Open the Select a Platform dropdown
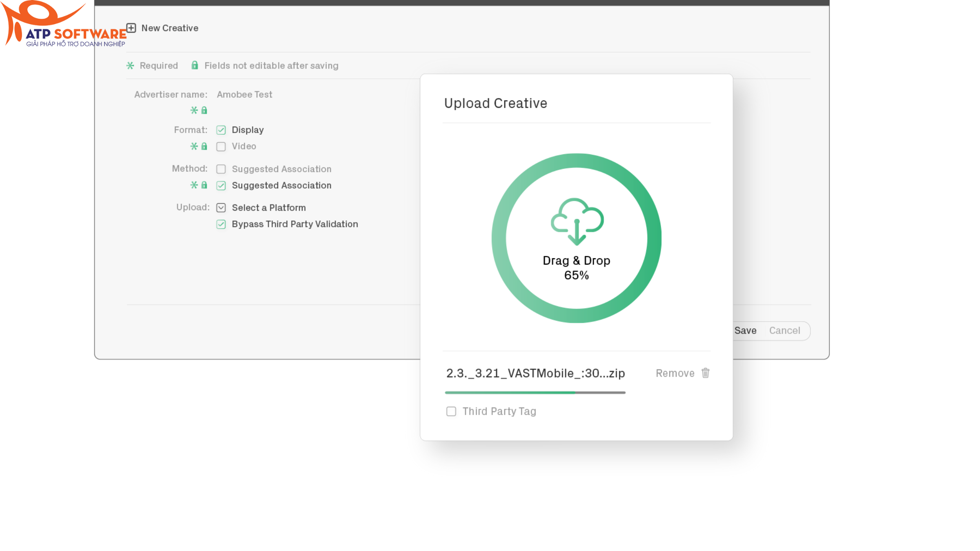Image resolution: width=980 pixels, height=551 pixels. pos(221,208)
